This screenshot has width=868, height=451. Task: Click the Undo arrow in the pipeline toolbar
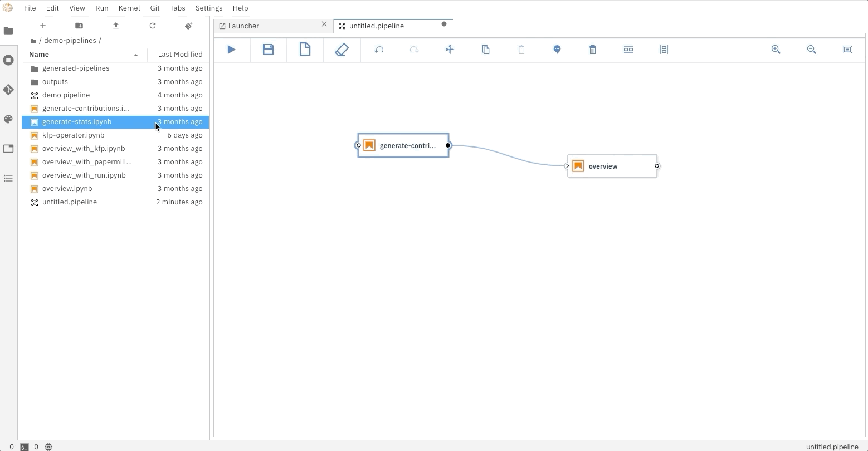click(x=379, y=50)
